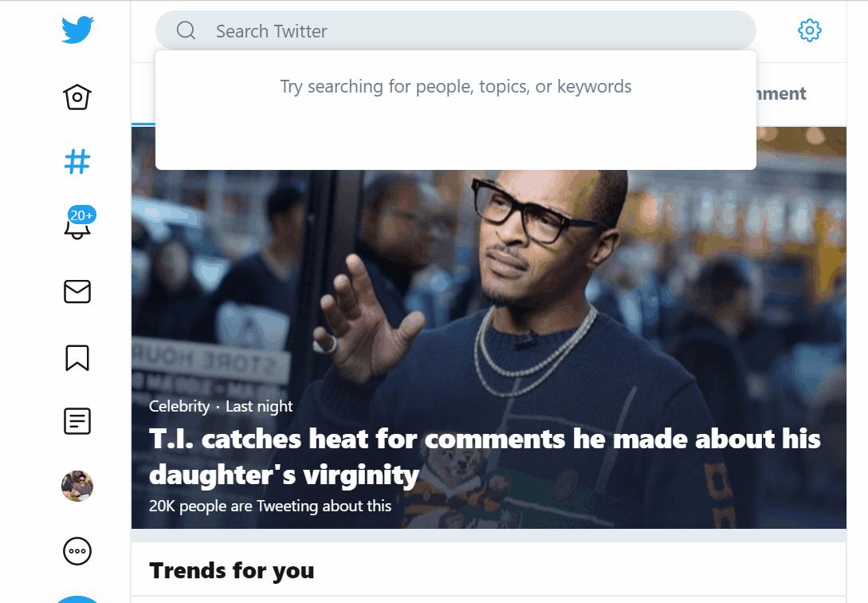Click the "Try searching for people" hint text
Screen dimensions: 868x603
point(456,86)
